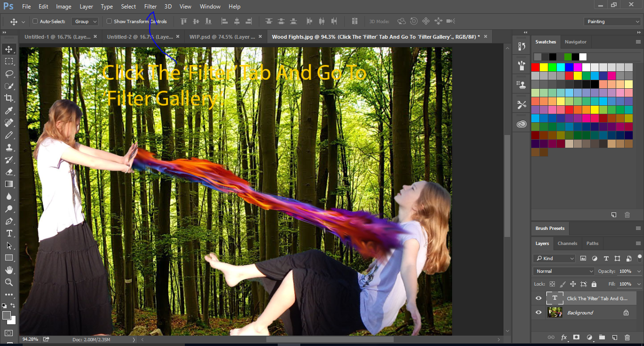This screenshot has width=644, height=346.
Task: Toggle filter for type layers
Action: (x=606, y=259)
